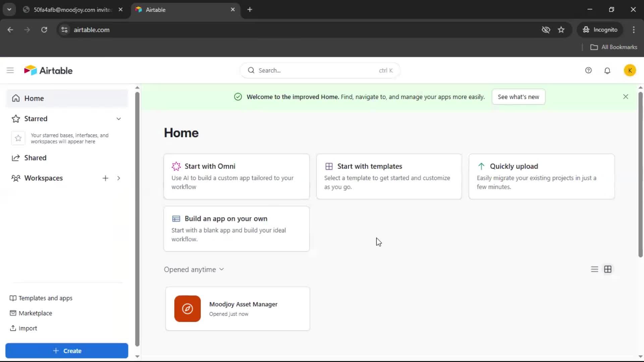Click the star placeholder icon under Starred
Image resolution: width=644 pixels, height=362 pixels.
coord(18,138)
